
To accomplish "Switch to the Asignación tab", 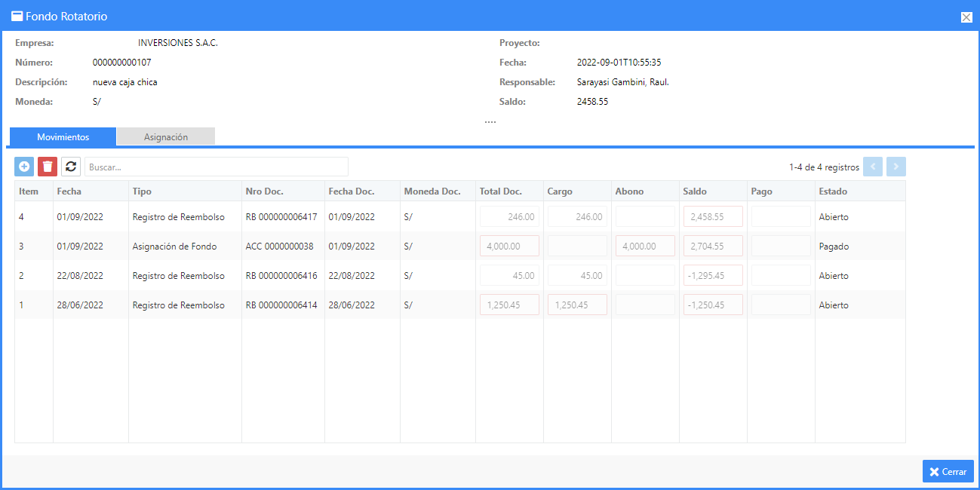I will pyautogui.click(x=166, y=137).
